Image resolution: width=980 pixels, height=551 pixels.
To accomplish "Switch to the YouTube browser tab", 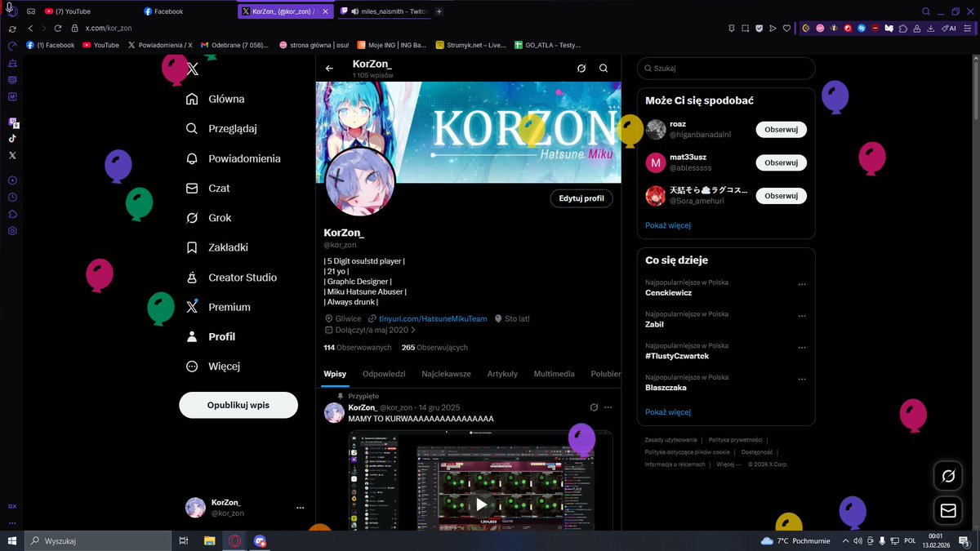I will [73, 11].
